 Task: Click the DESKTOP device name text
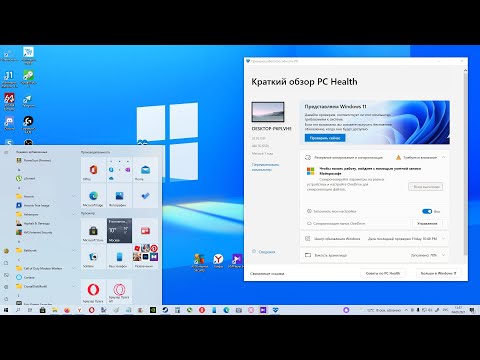[272, 128]
